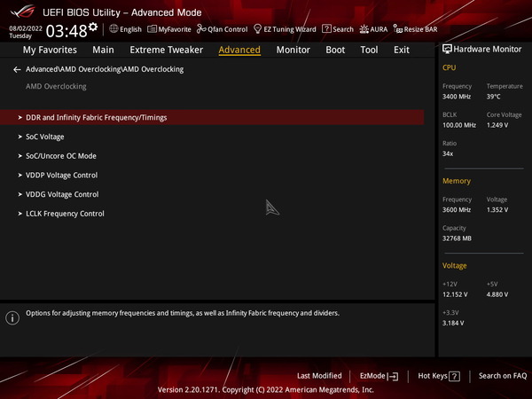Click the Search label in toolbar

tap(343, 29)
